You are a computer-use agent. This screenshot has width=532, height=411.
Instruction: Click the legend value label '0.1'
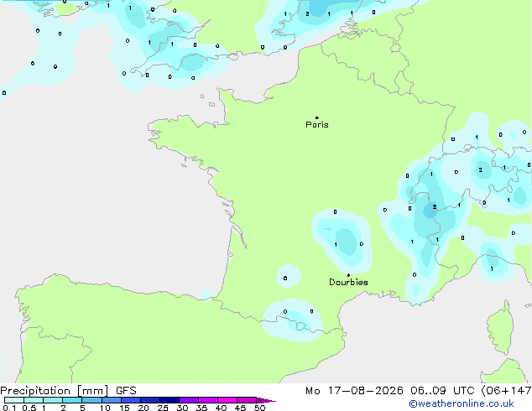pos(9,408)
